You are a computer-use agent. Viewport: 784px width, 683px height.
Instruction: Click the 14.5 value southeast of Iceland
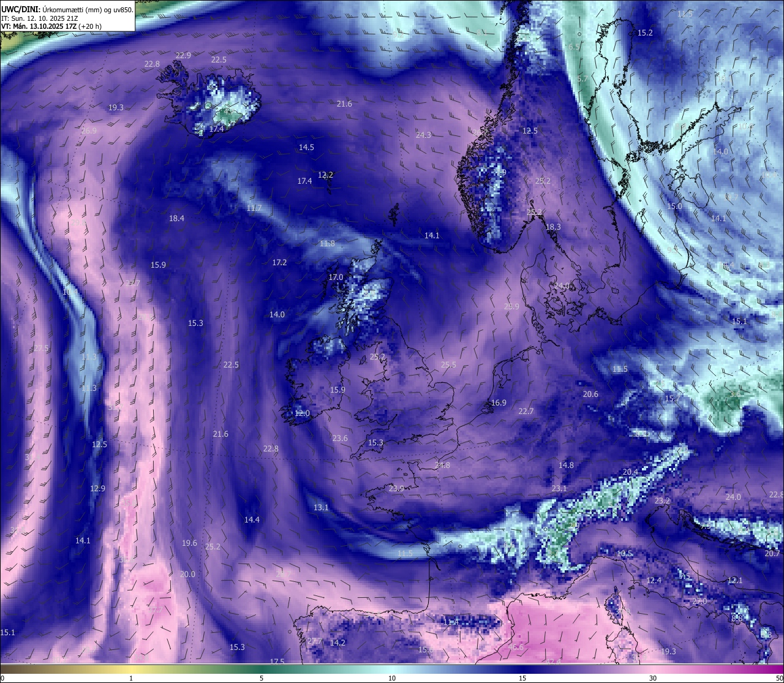coord(306,147)
